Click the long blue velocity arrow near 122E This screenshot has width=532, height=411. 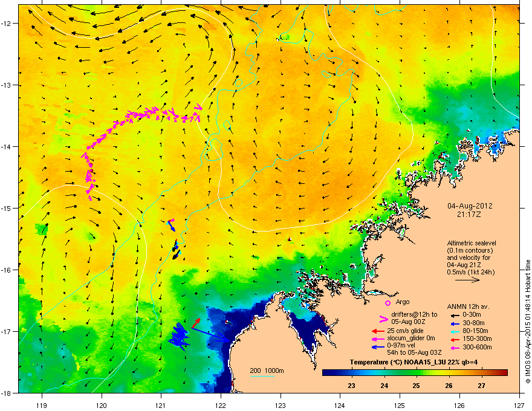[212, 334]
